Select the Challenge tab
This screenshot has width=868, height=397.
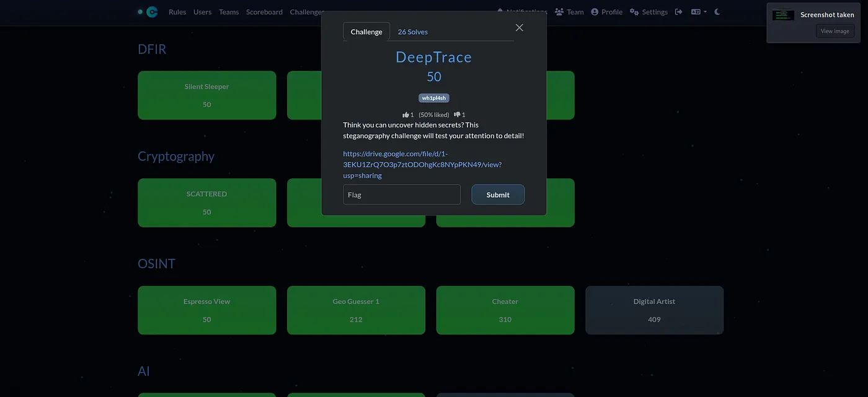366,32
